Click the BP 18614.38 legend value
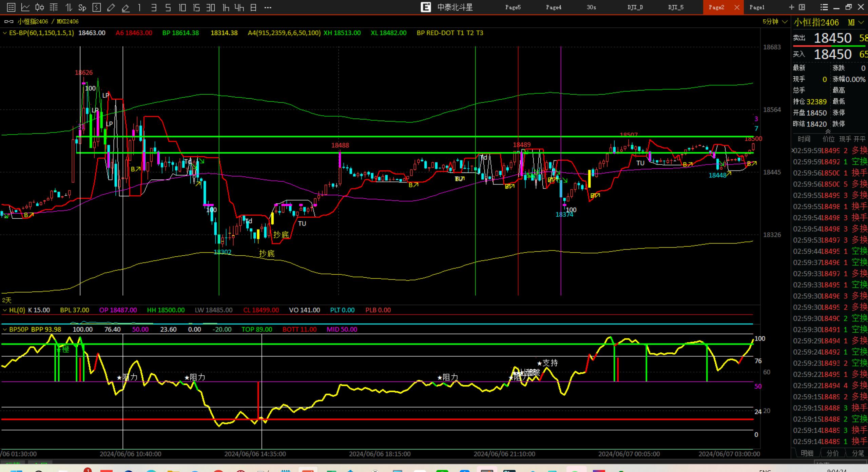The height and width of the screenshot is (472, 868). [x=180, y=33]
